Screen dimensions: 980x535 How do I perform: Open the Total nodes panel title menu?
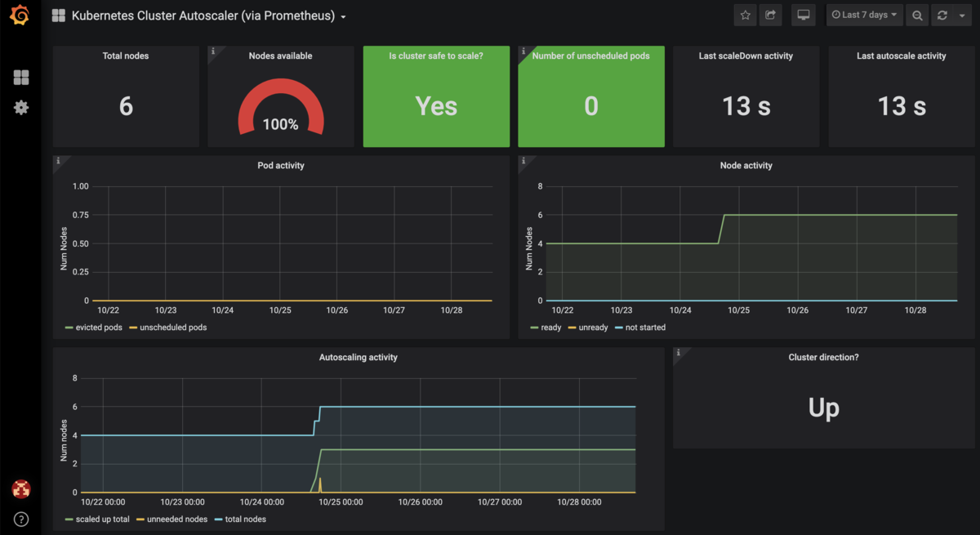(x=126, y=56)
